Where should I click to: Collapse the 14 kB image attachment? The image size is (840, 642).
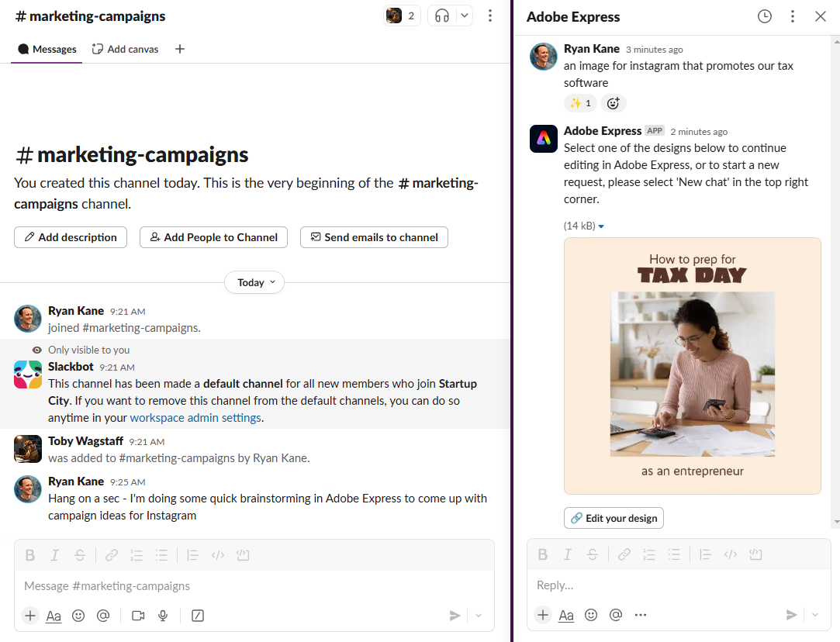click(x=601, y=226)
